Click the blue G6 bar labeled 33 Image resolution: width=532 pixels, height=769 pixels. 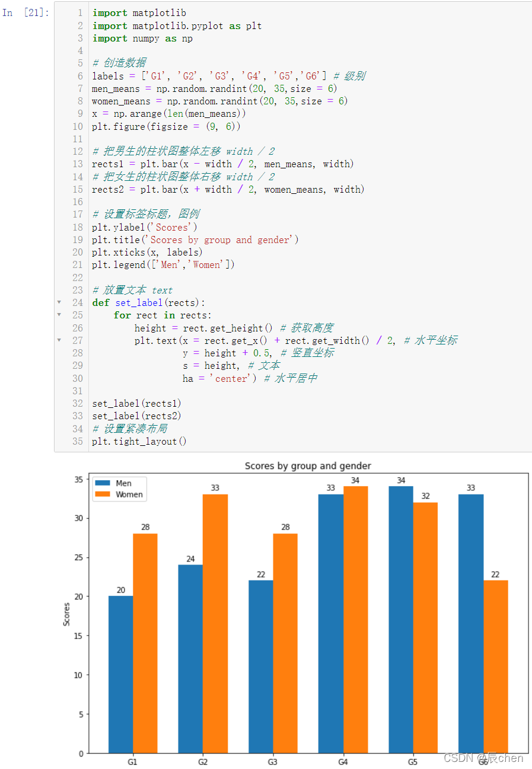point(471,624)
